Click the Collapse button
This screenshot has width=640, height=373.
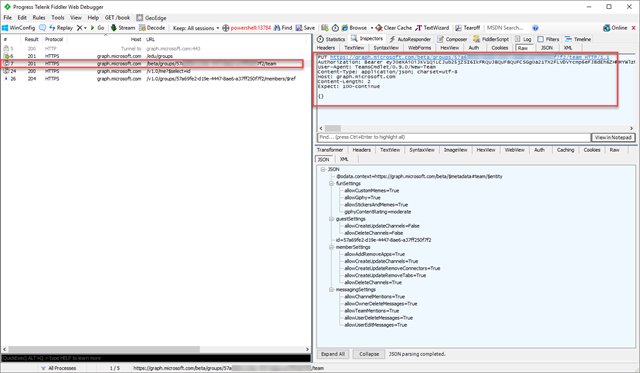pos(369,354)
